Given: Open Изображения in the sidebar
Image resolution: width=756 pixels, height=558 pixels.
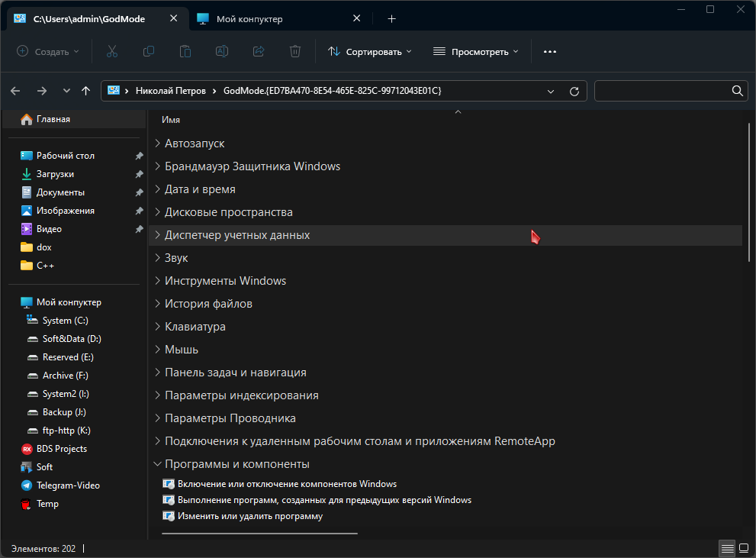Looking at the screenshot, I should click(x=65, y=211).
